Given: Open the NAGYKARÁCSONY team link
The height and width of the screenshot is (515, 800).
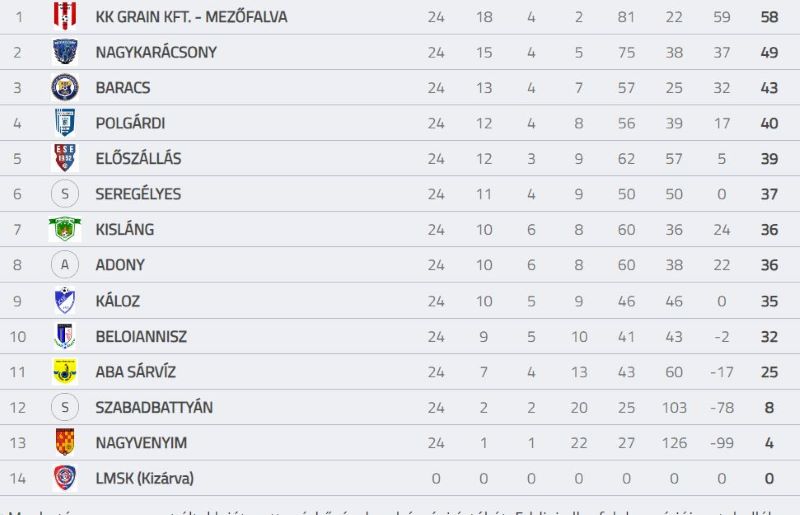Looking at the screenshot, I should pyautogui.click(x=156, y=52).
